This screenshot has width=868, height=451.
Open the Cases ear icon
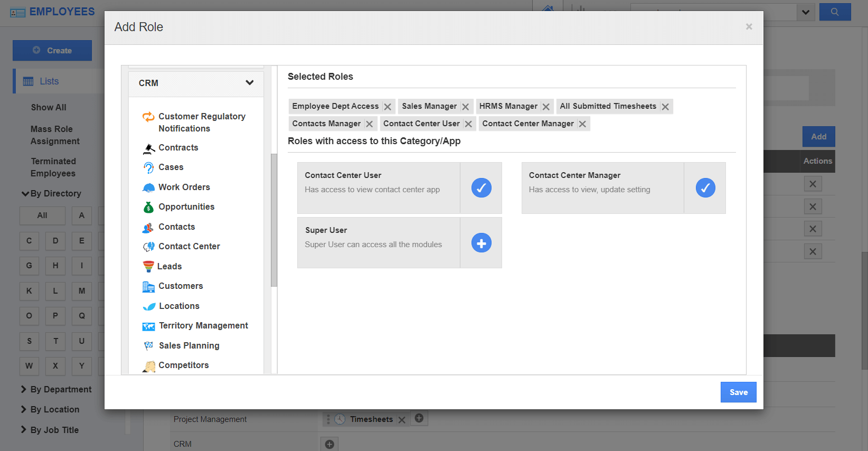148,167
